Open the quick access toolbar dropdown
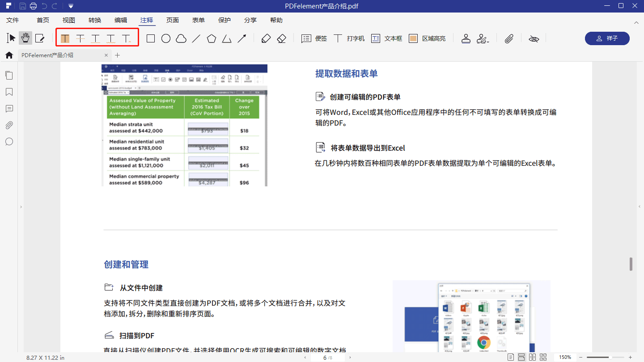Image resolution: width=644 pixels, height=362 pixels. pyautogui.click(x=71, y=6)
